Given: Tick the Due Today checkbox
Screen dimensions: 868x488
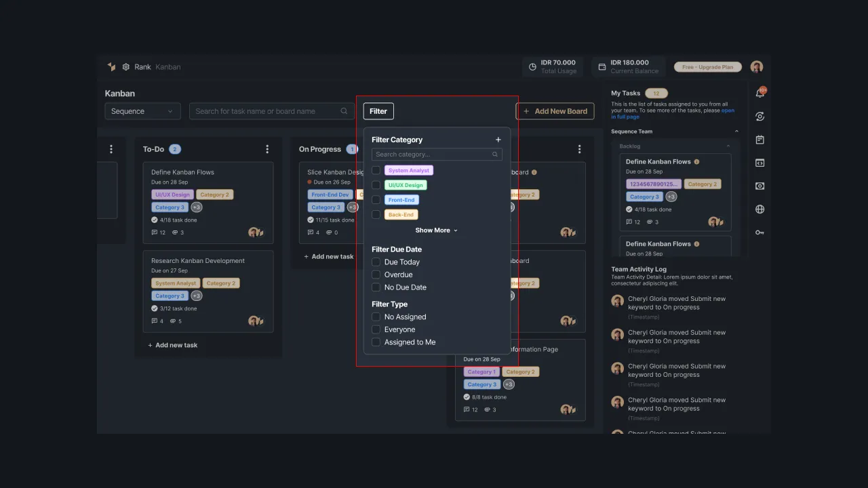Looking at the screenshot, I should [x=376, y=262].
